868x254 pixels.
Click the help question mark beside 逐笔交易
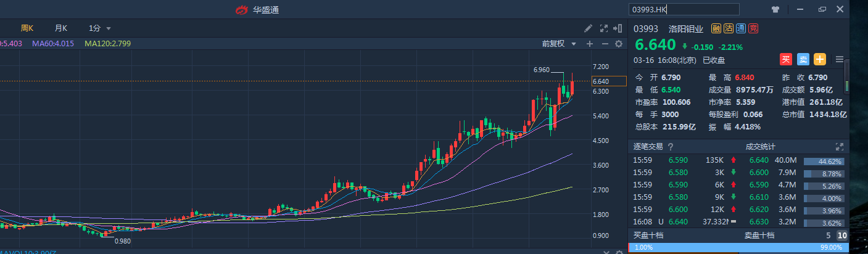tap(671, 147)
